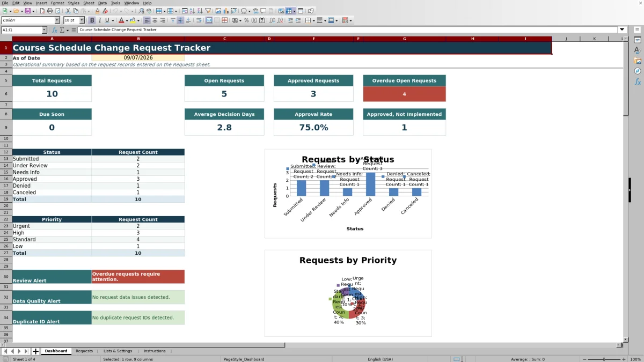Open the Sheet menu

pyautogui.click(x=89, y=3)
